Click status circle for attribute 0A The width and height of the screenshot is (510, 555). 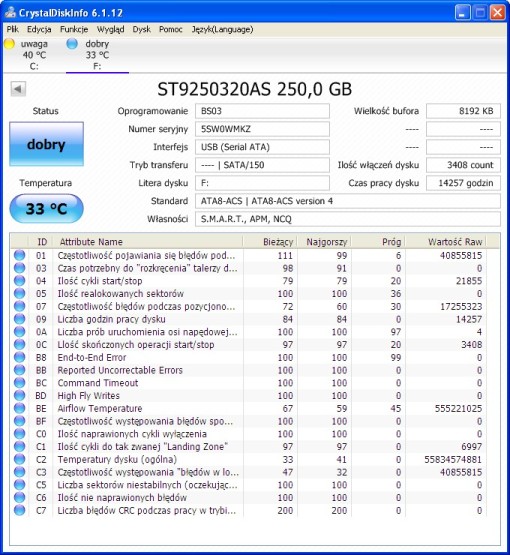coord(19,332)
